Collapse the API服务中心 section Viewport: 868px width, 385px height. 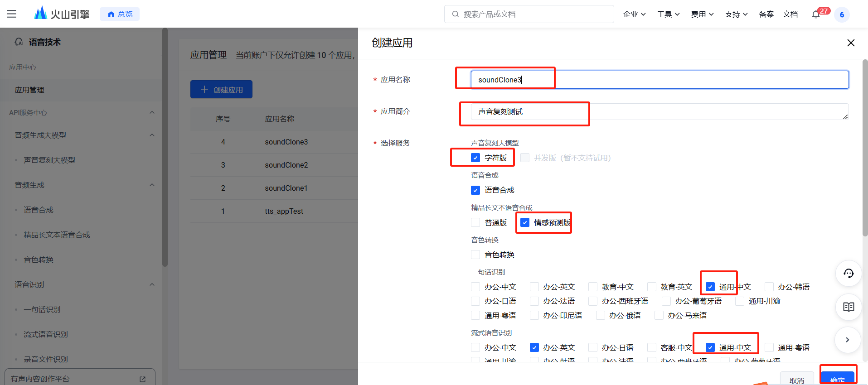pyautogui.click(x=152, y=112)
